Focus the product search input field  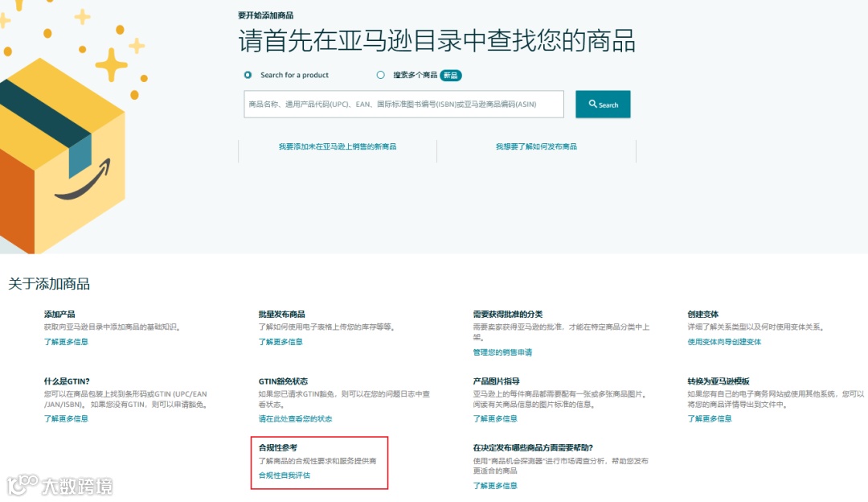click(403, 104)
